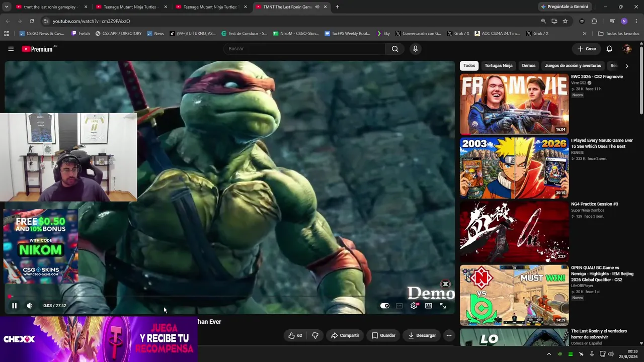
Task: Open a new browser tab
Action: (x=337, y=7)
